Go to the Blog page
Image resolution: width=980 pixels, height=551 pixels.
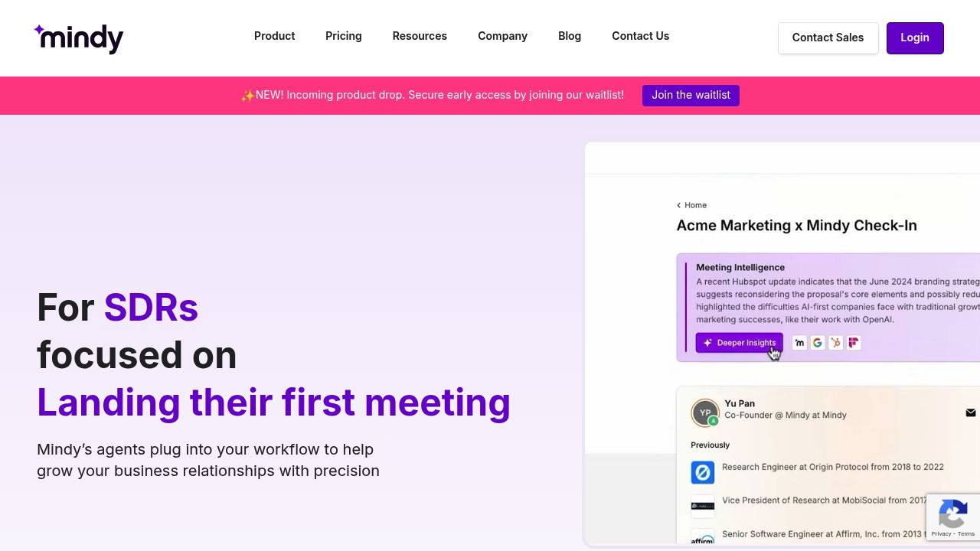click(570, 36)
